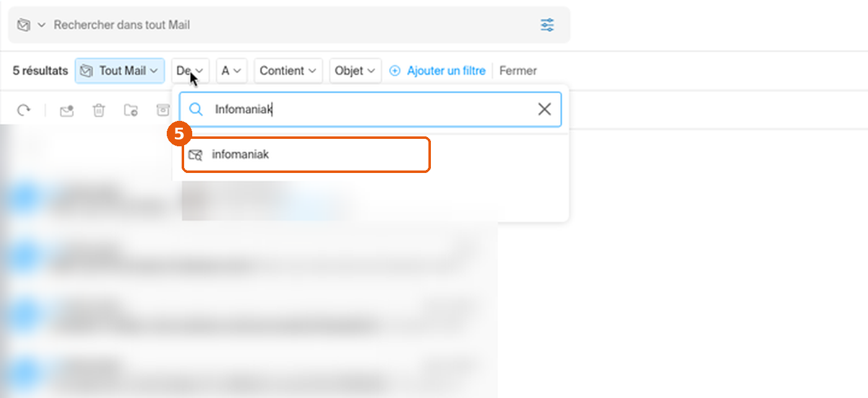Open the mailbox selector in the search bar
Screen dimensions: 868x398
(x=31, y=25)
